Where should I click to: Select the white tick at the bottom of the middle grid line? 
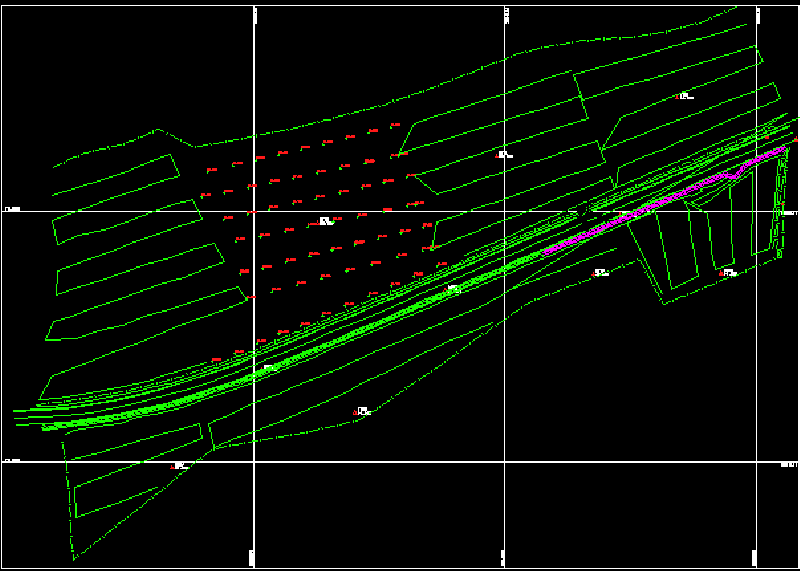click(500, 556)
